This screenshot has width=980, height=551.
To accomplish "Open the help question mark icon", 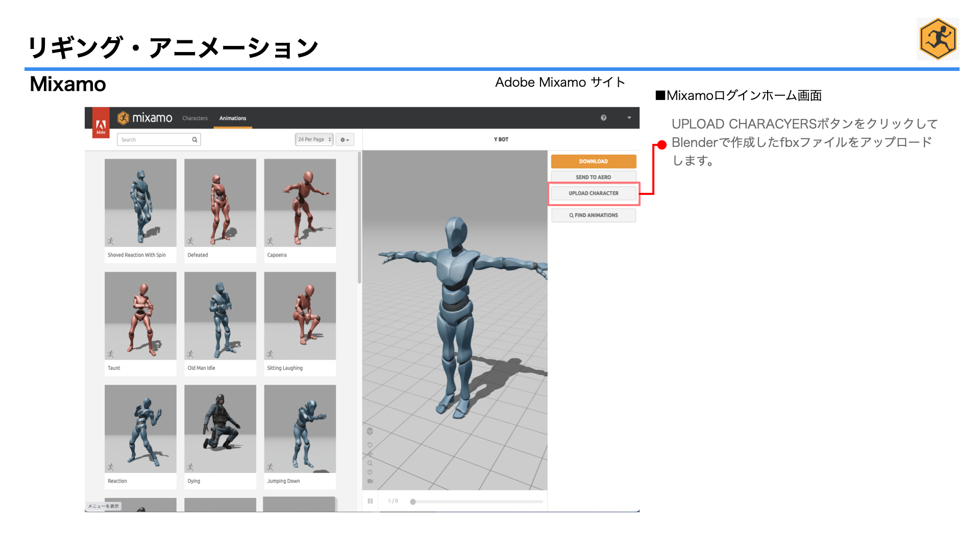I will [x=604, y=118].
